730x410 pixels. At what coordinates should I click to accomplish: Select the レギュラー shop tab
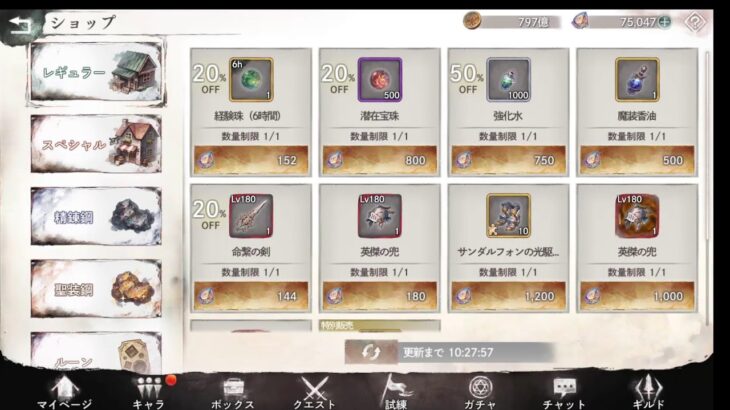96,72
